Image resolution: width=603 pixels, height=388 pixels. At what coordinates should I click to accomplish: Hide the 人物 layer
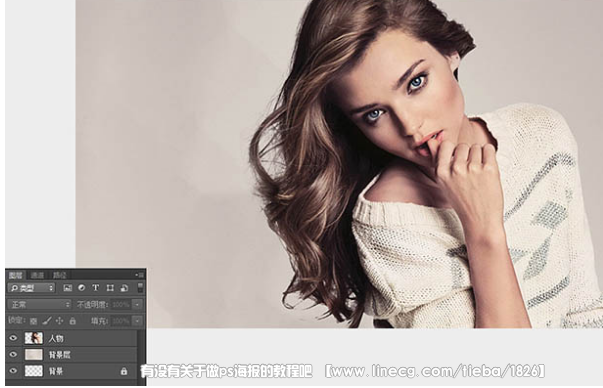pyautogui.click(x=13, y=338)
